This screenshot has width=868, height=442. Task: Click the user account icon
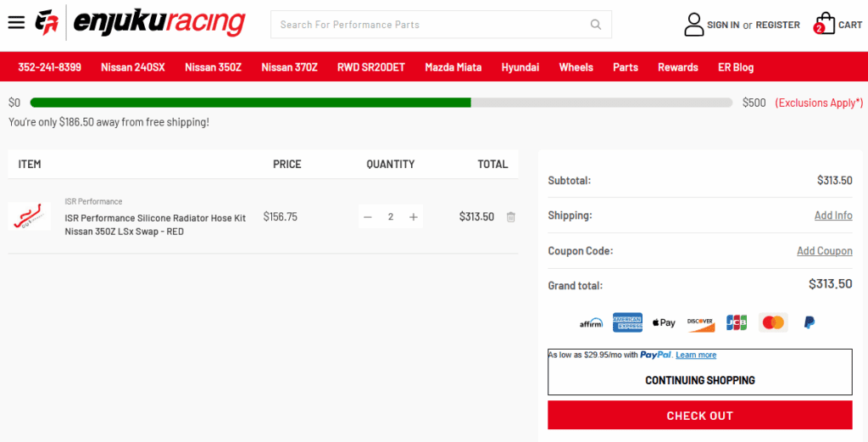point(693,25)
